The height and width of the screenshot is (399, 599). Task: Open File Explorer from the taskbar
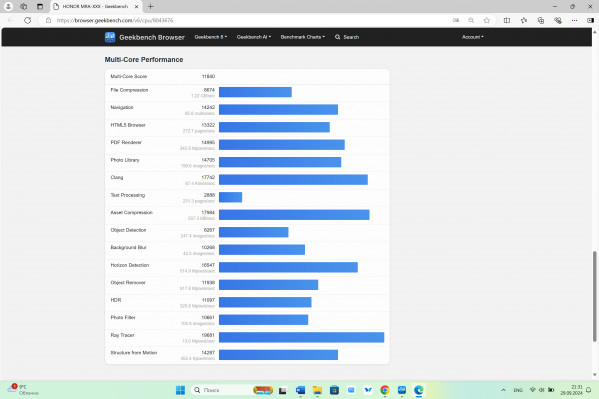pyautogui.click(x=317, y=390)
